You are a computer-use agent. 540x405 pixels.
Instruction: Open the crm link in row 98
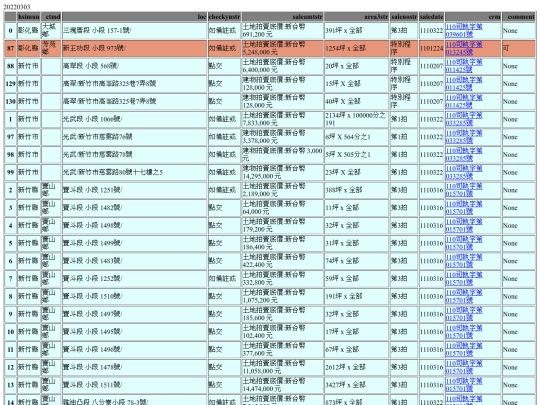point(464,155)
